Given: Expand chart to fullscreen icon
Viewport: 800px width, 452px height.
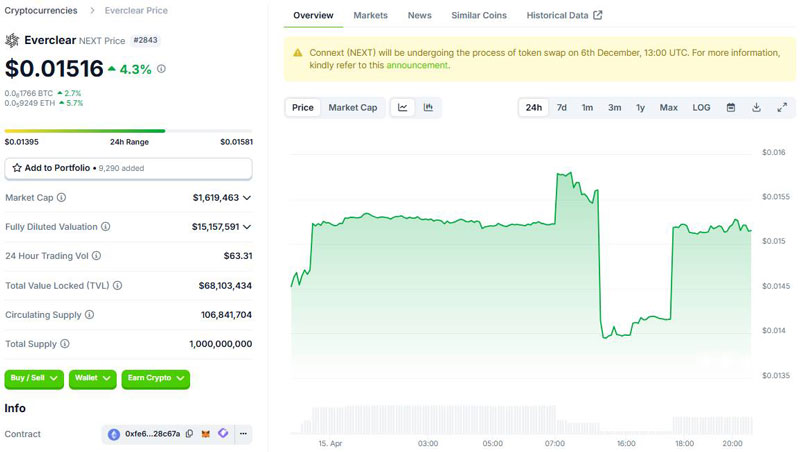Looking at the screenshot, I should (782, 108).
